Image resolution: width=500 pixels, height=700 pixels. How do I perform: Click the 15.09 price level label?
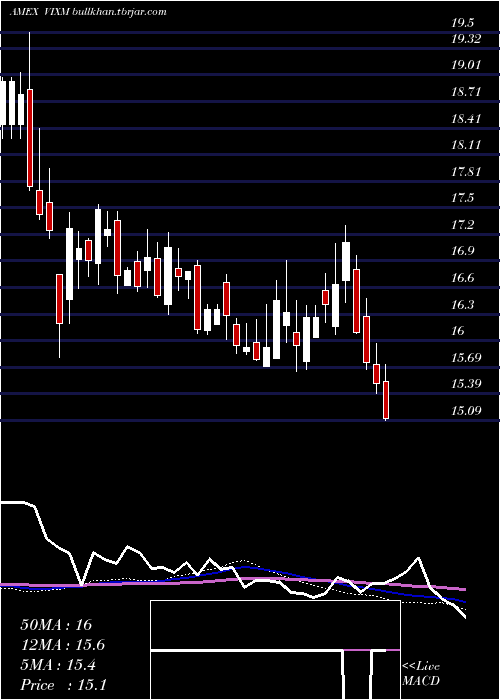coord(466,410)
